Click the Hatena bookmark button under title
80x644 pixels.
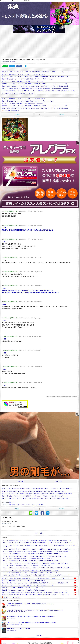pos(25,66)
